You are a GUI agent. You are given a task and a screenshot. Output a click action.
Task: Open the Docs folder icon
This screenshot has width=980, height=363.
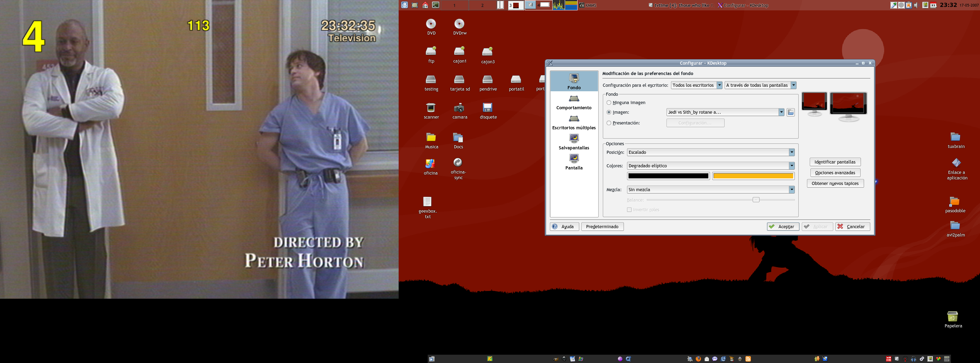click(x=458, y=141)
